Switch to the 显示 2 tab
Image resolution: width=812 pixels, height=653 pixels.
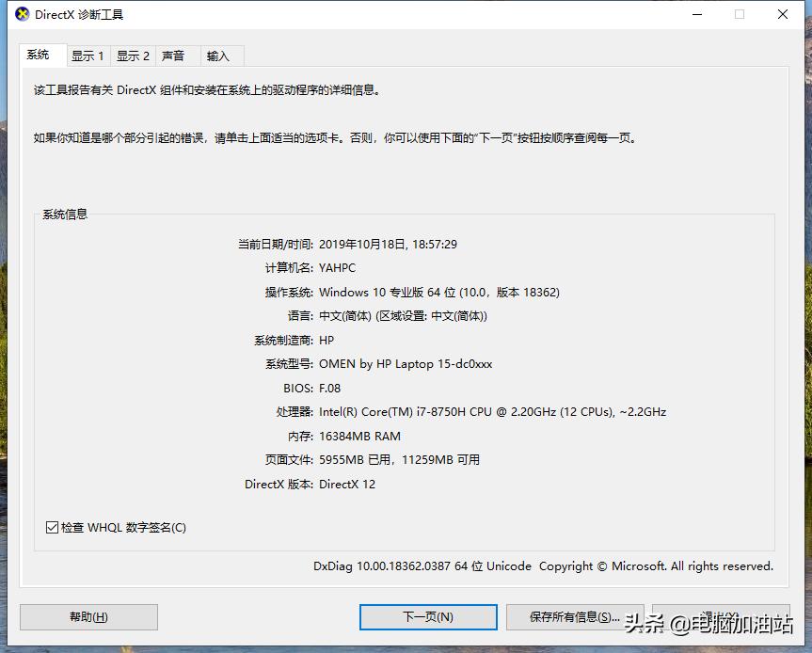pos(133,56)
